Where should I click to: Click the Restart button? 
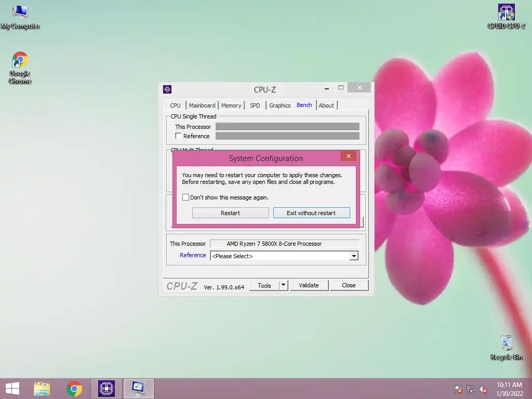pos(230,212)
